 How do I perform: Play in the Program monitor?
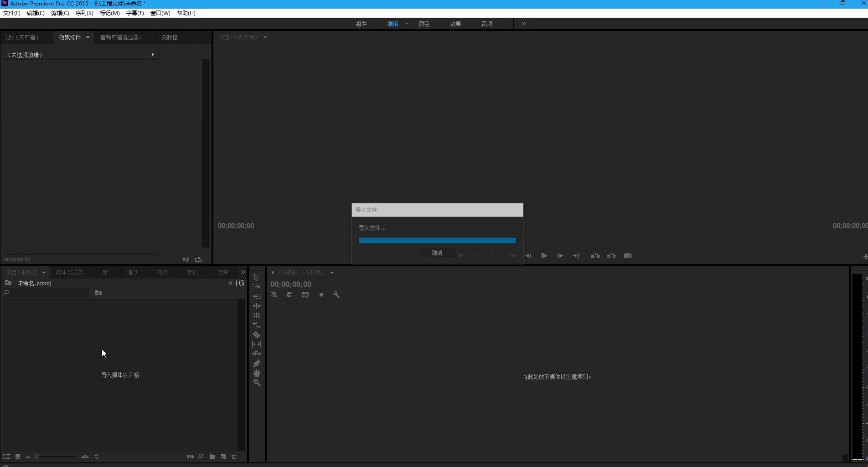pos(544,256)
